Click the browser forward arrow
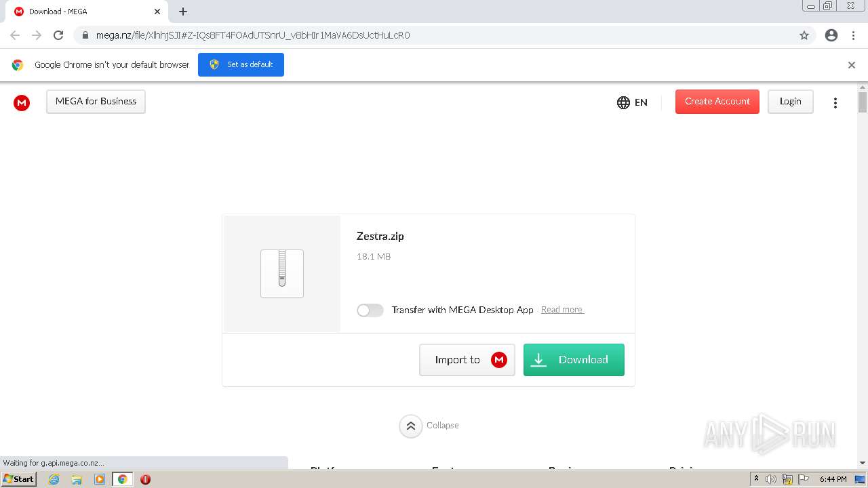 (37, 35)
